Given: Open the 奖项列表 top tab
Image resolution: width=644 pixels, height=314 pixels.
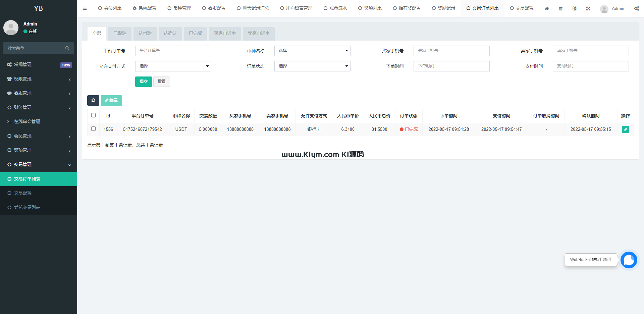Looking at the screenshot, I should tap(370, 8).
